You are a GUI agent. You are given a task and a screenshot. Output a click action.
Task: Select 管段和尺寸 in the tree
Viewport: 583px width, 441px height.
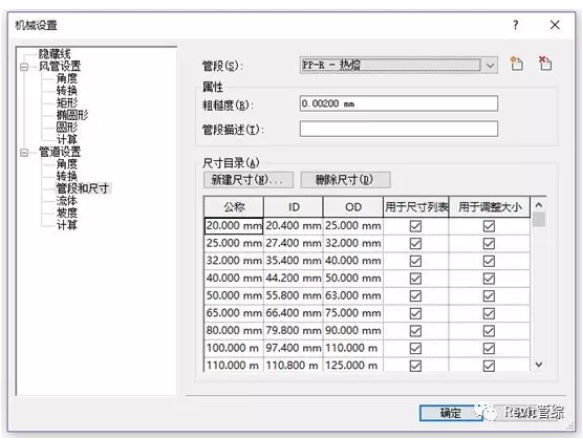coord(83,188)
